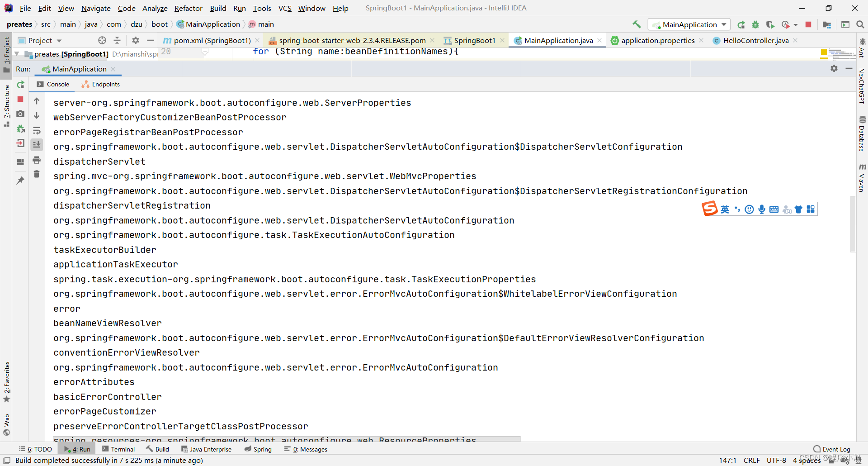The height and width of the screenshot is (466, 868).
Task: Open the Maven side panel
Action: [862, 178]
